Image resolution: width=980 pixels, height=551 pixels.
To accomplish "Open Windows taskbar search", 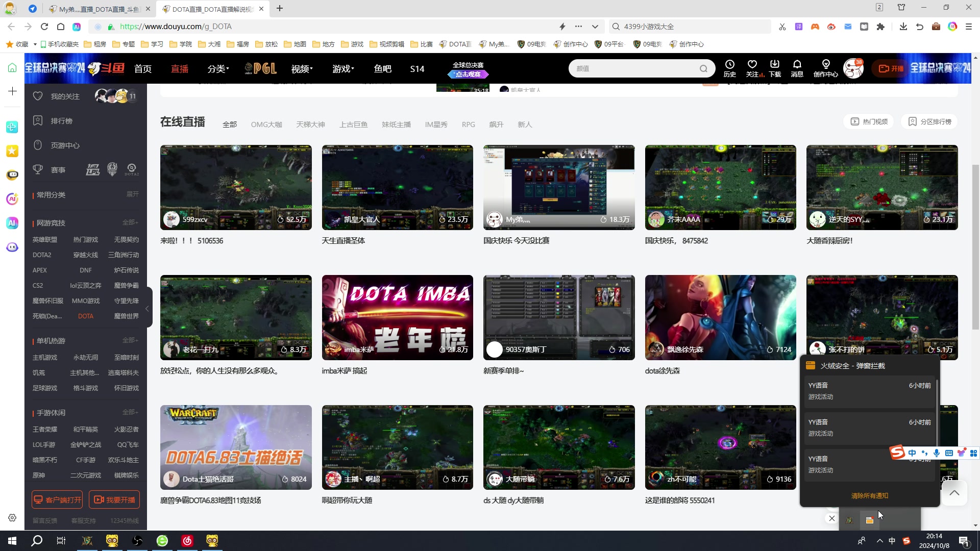I will pyautogui.click(x=37, y=541).
